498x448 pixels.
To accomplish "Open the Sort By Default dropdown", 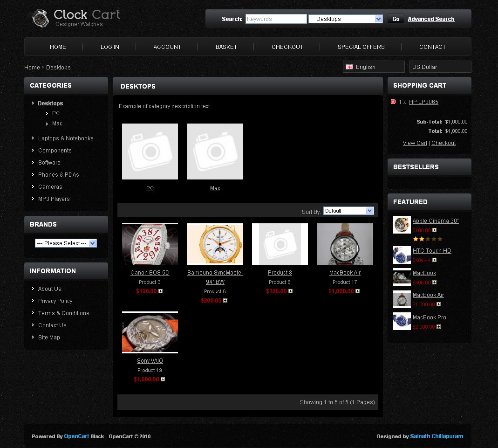I will [349, 211].
